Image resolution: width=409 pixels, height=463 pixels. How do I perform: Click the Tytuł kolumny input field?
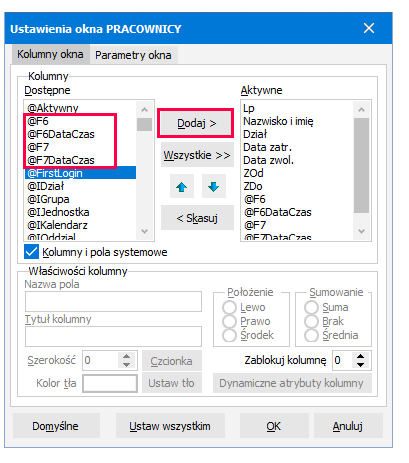click(x=113, y=336)
